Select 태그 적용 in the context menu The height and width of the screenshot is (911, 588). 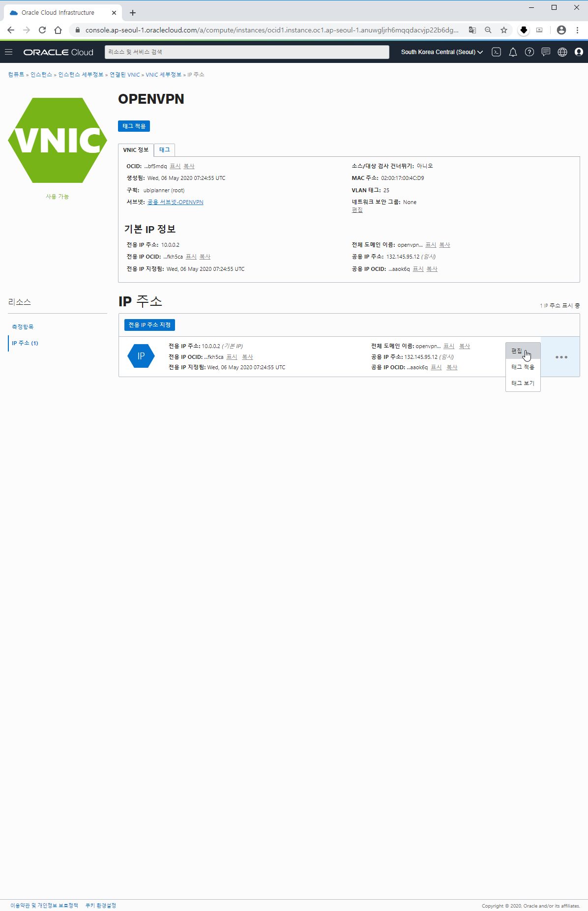pos(523,367)
